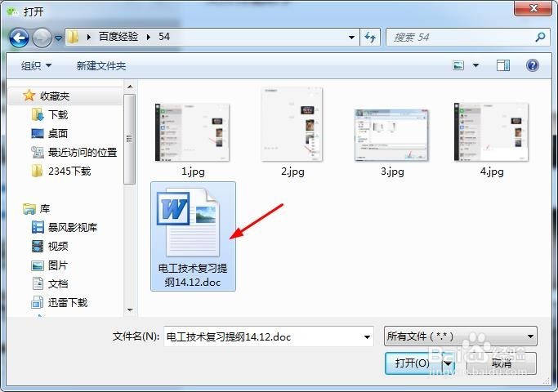Click the 下载 folder icon
The width and height of the screenshot is (558, 392).
pos(38,114)
